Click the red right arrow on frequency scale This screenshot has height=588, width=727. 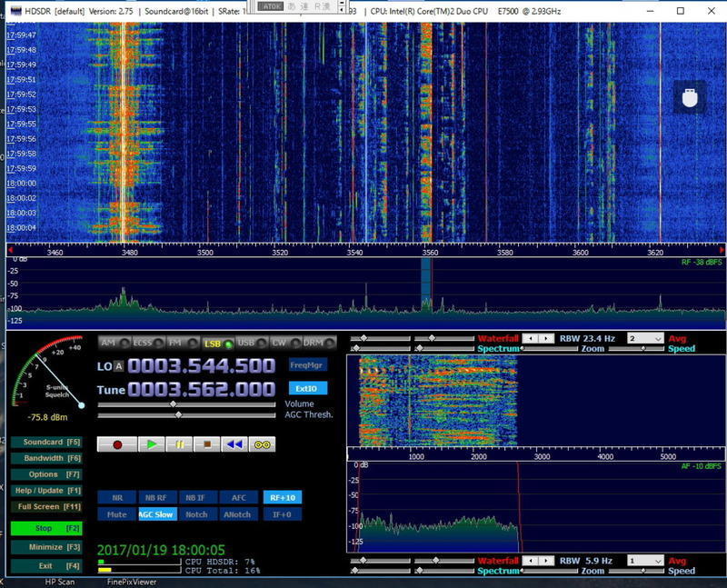coord(722,250)
